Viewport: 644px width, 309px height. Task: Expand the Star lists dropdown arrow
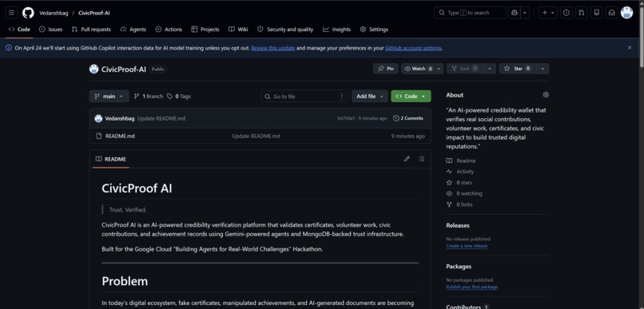pyautogui.click(x=543, y=69)
